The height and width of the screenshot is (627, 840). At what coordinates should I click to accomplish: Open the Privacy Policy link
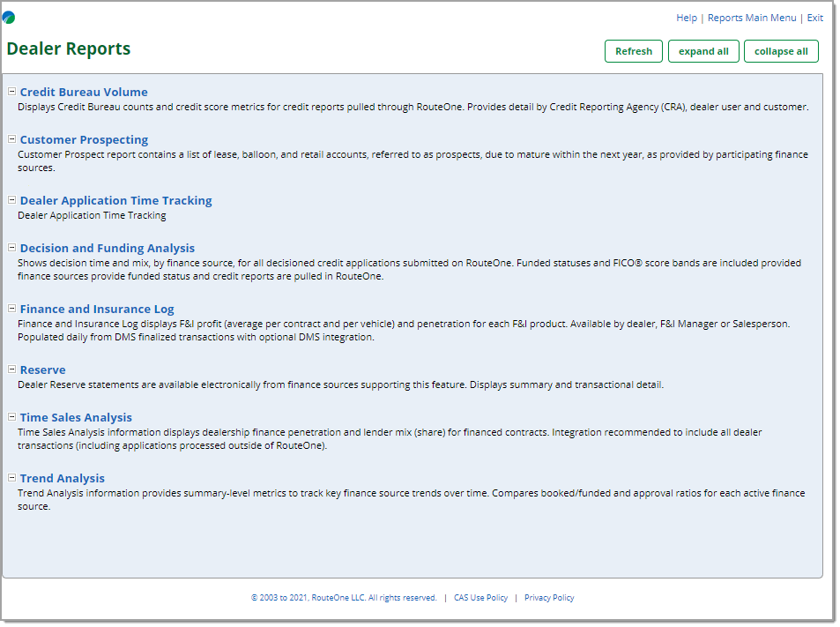551,599
